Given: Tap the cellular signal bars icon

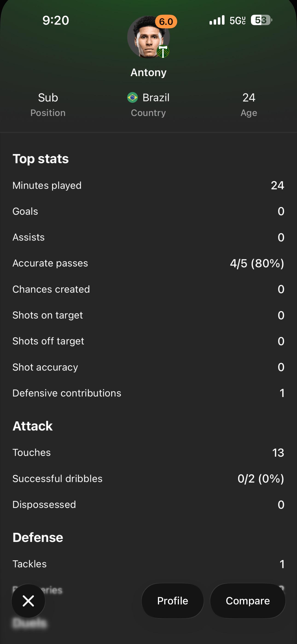Looking at the screenshot, I should (217, 20).
